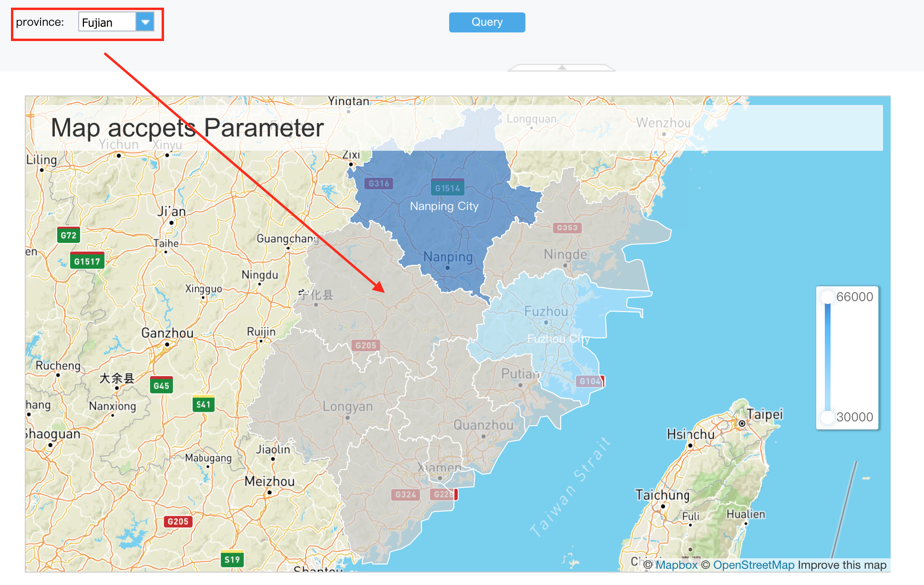This screenshot has height=585, width=924.
Task: Select the G316 highway shield icon
Action: pos(378,183)
